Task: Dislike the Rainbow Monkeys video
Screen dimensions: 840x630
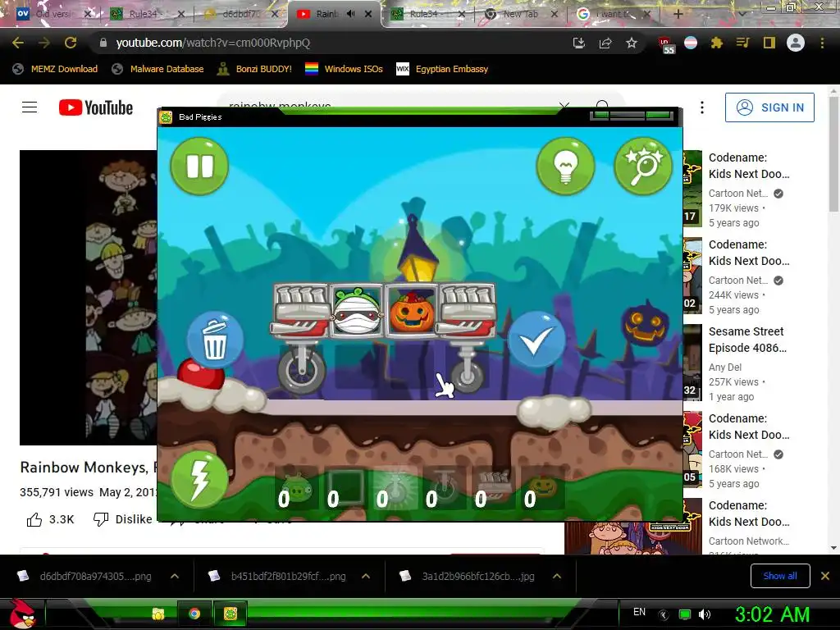Action: [123, 519]
